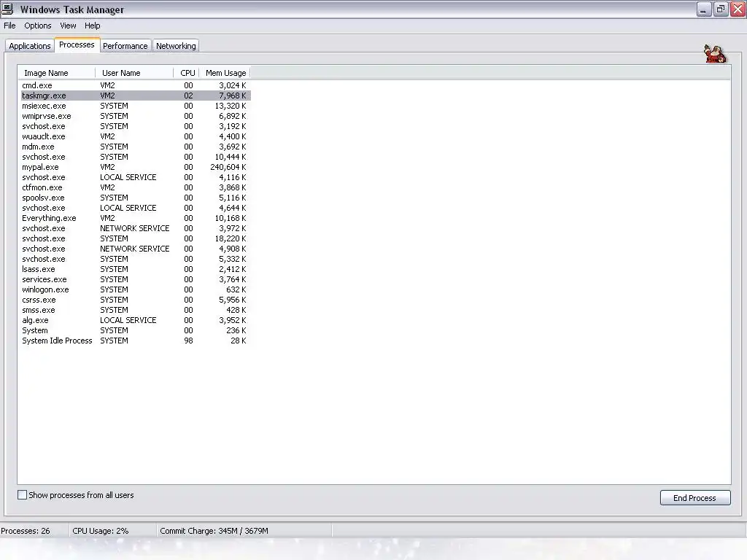The width and height of the screenshot is (747, 560).
Task: Open the File menu
Action: (x=9, y=26)
